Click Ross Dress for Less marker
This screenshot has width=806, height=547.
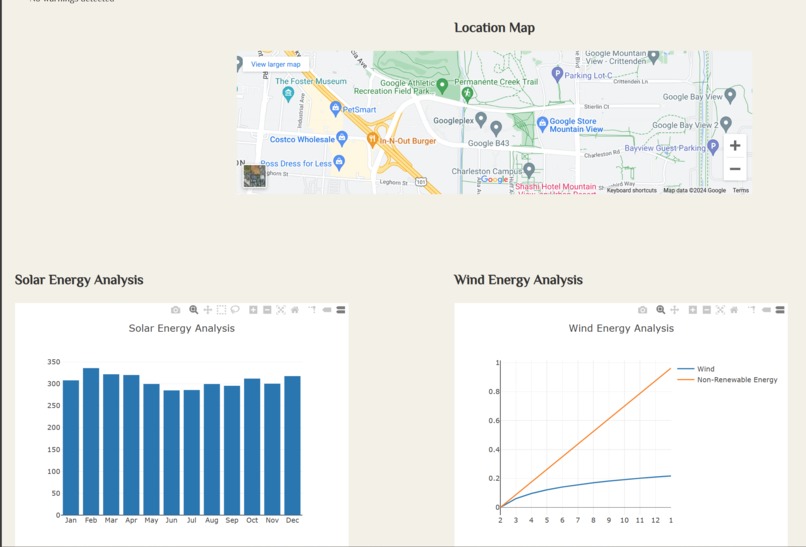[x=339, y=162]
